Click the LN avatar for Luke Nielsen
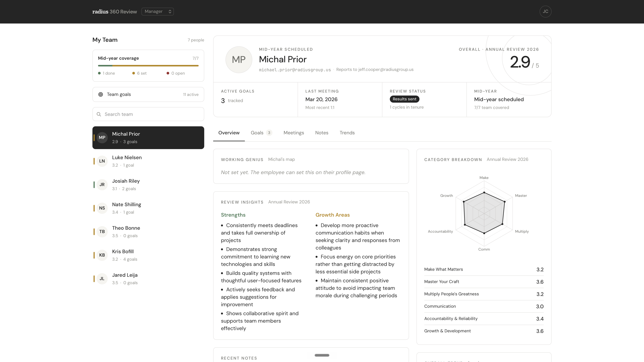 pyautogui.click(x=102, y=161)
